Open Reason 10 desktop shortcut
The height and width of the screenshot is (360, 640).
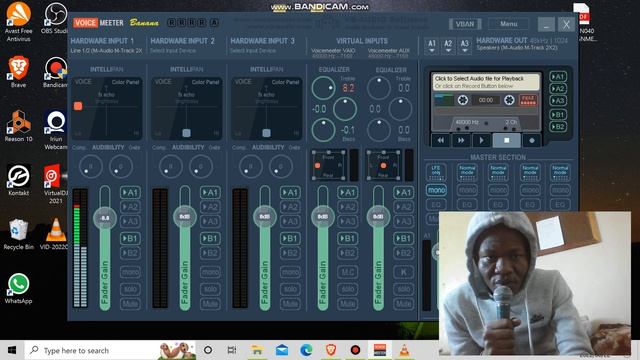18,126
